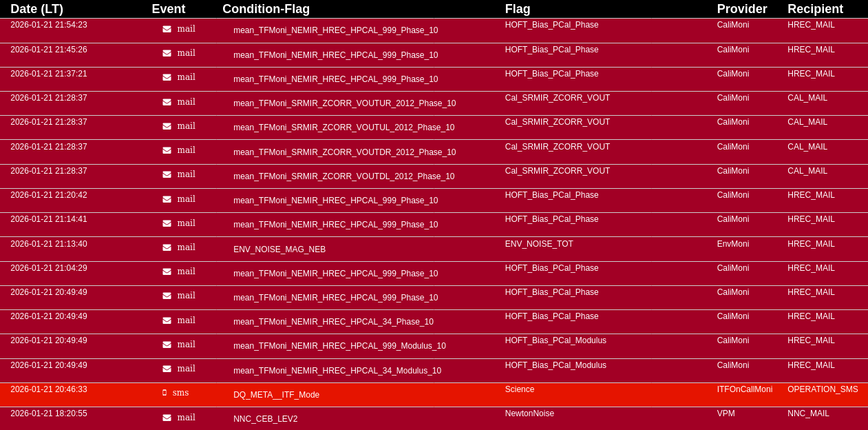Image resolution: width=868 pixels, height=430 pixels.
Task: Click mail icon for the NNC_CEB_LEV2 row
Action: (x=167, y=418)
